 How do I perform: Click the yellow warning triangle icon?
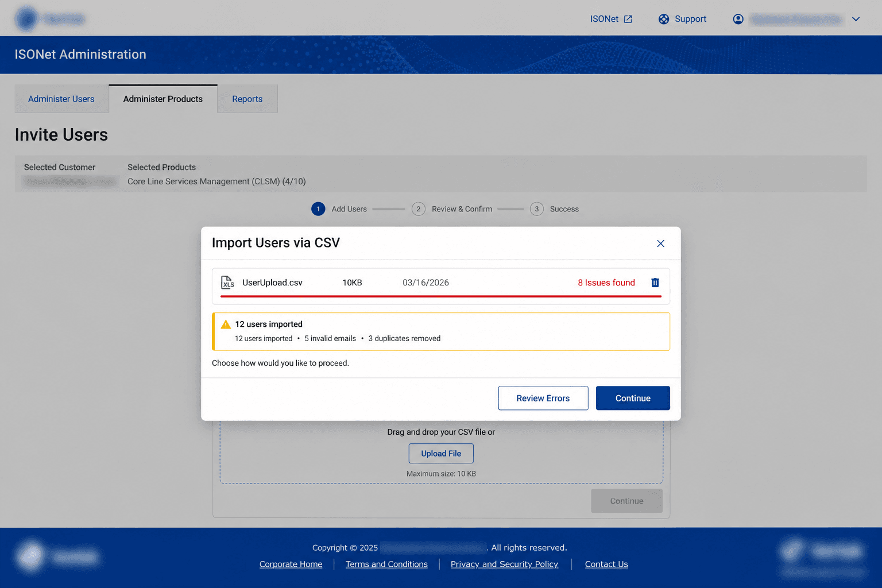tap(226, 324)
